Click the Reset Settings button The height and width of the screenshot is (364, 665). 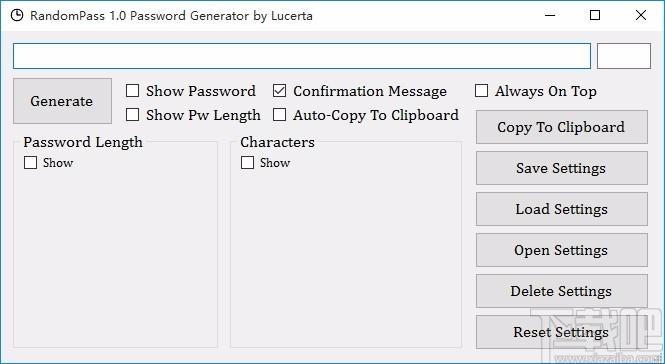(562, 332)
